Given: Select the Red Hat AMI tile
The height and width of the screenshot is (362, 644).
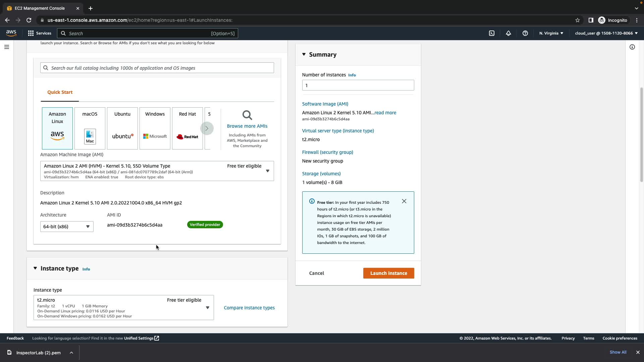Looking at the screenshot, I should tap(187, 128).
